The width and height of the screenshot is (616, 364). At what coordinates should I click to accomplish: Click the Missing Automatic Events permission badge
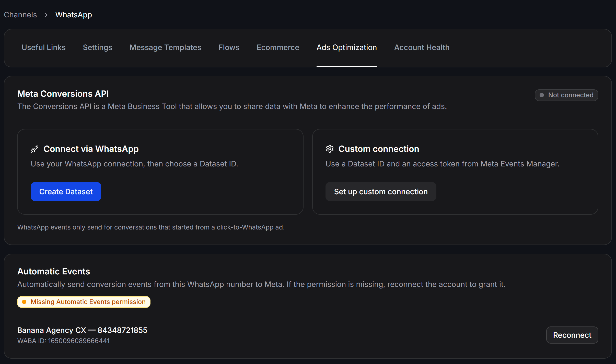coord(84,302)
